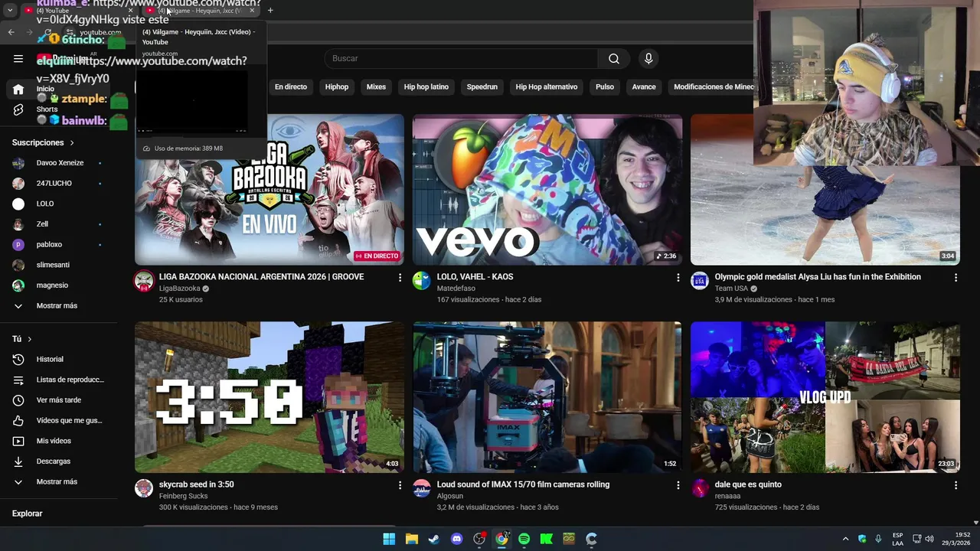Image resolution: width=980 pixels, height=551 pixels.
Task: Select the Speedrun filter chip
Action: pyautogui.click(x=482, y=87)
